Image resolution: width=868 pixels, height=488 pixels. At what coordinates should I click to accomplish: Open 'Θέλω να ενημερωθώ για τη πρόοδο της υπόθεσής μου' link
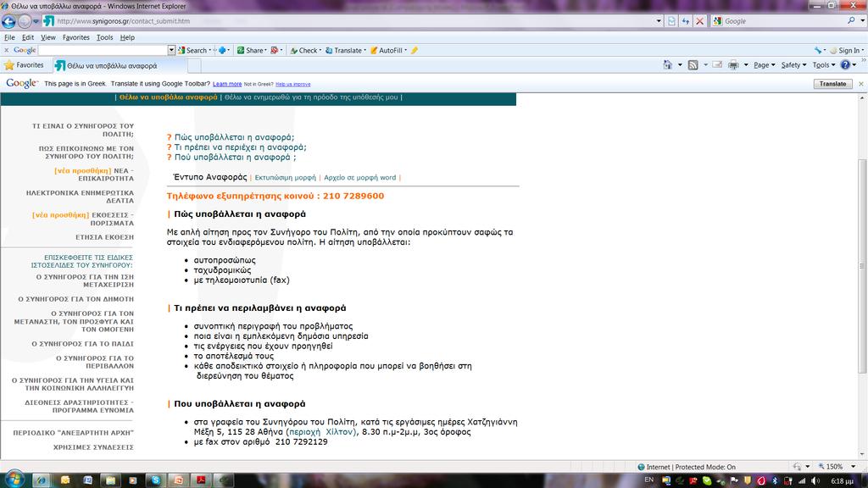tap(311, 97)
